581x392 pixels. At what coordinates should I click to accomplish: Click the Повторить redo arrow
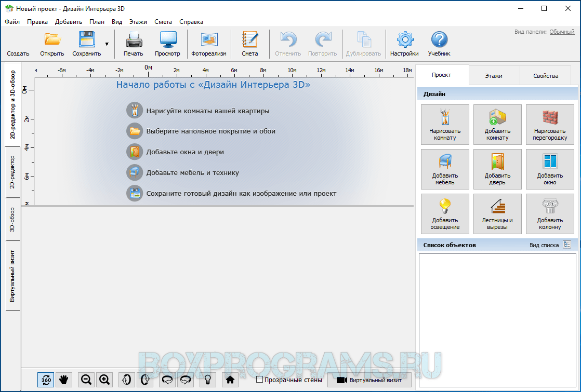(322, 44)
